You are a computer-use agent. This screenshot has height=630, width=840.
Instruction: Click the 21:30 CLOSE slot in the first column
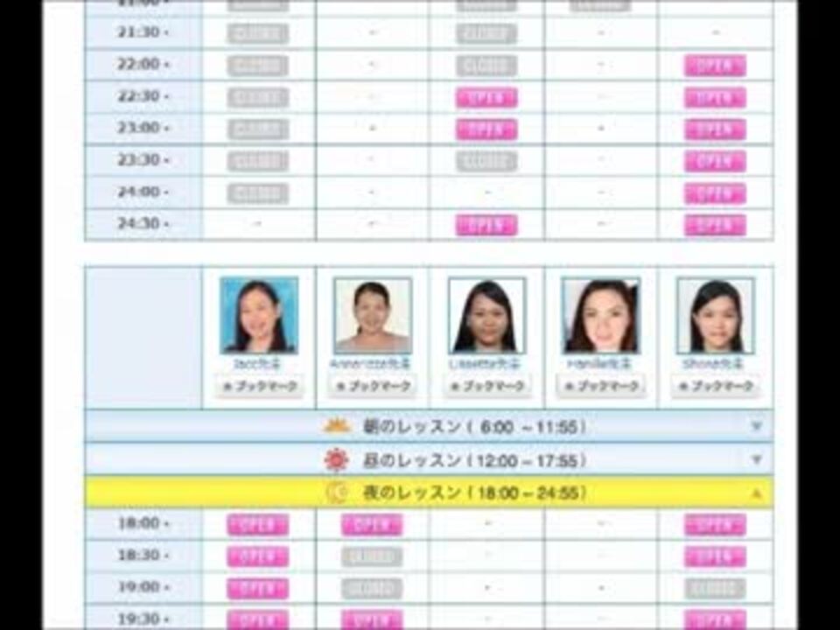(x=257, y=34)
